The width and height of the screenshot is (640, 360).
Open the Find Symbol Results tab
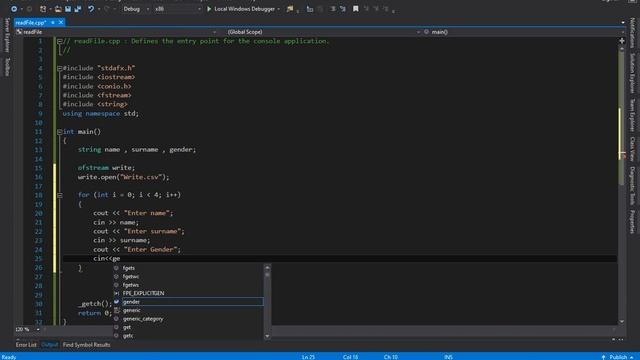pyautogui.click(x=87, y=345)
